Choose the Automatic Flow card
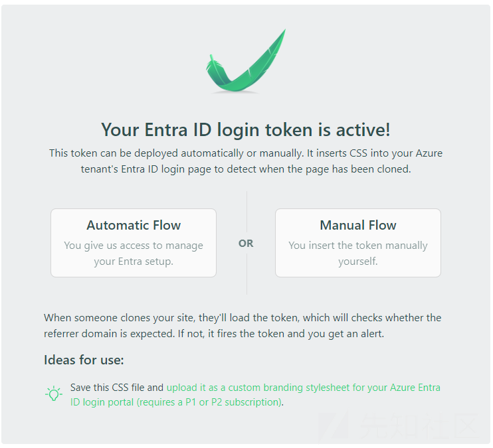This screenshot has height=448, width=493. [x=134, y=243]
